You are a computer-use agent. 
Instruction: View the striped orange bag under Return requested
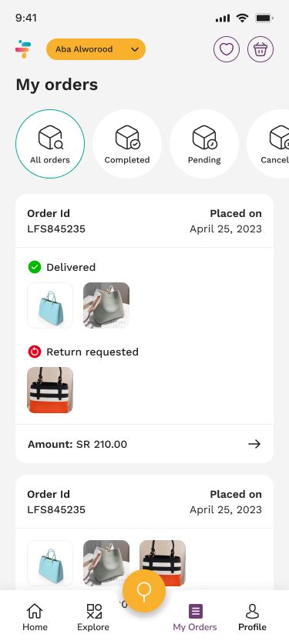50,390
